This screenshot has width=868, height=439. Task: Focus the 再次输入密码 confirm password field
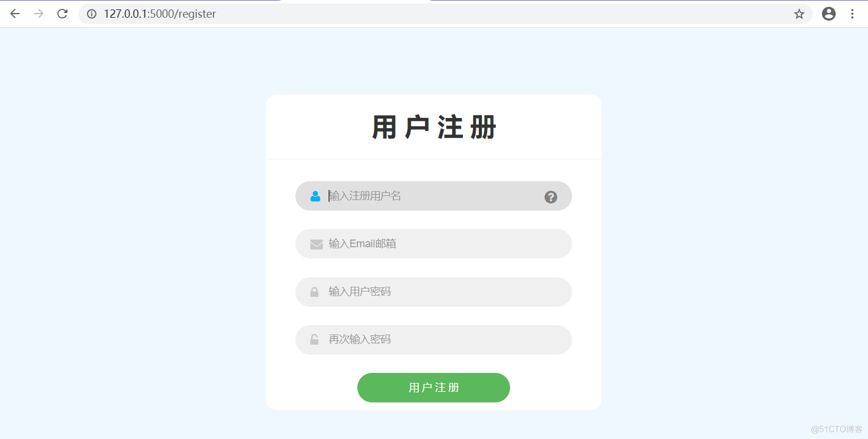pyautogui.click(x=433, y=339)
